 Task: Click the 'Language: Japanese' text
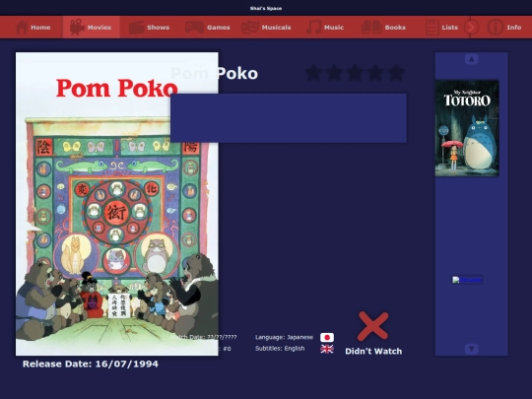point(284,337)
